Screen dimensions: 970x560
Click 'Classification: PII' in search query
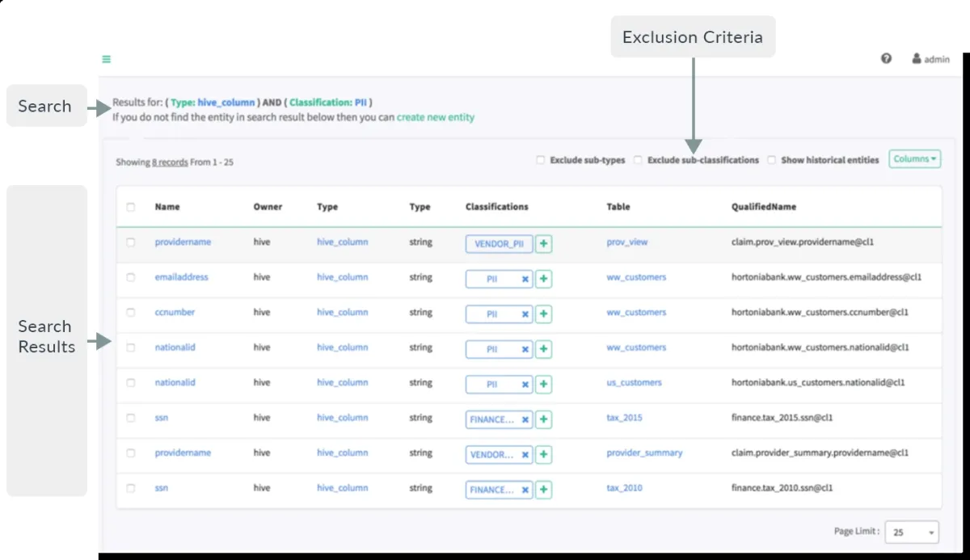click(327, 103)
